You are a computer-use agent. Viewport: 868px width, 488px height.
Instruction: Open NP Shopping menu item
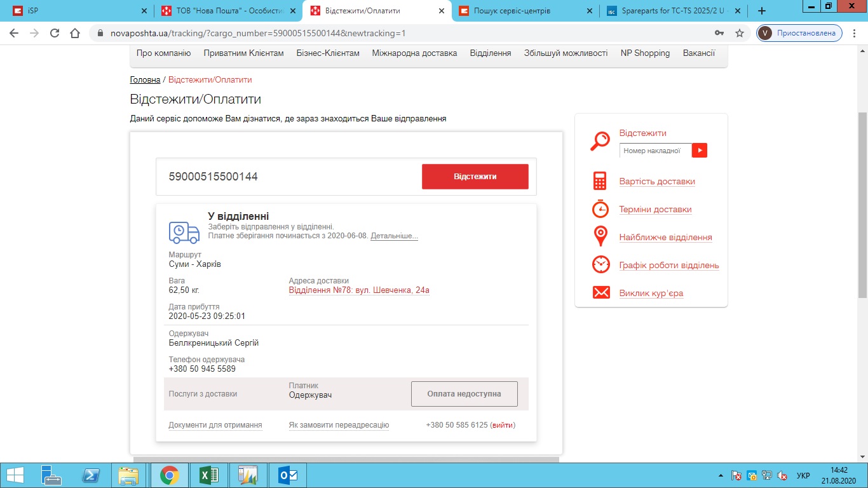coord(645,53)
